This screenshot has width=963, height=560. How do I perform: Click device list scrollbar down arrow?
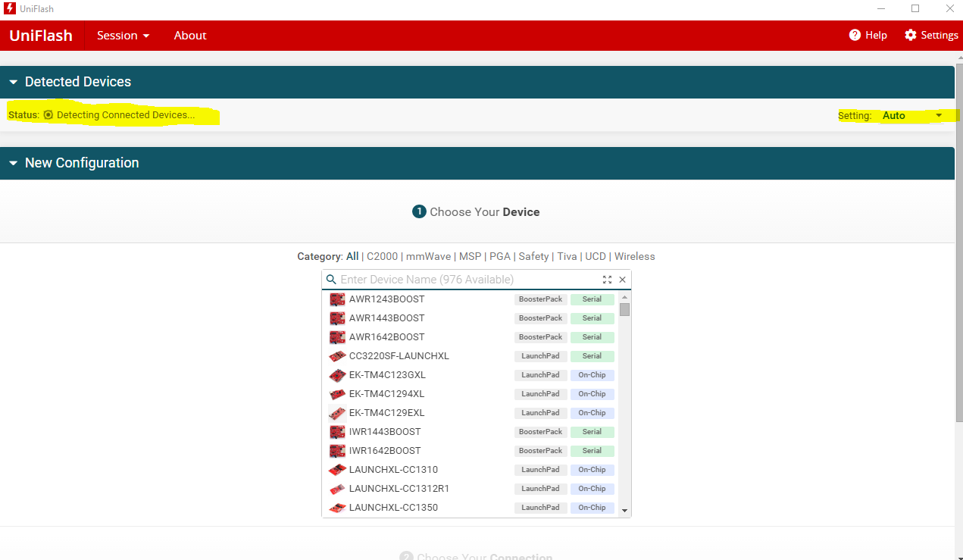pyautogui.click(x=624, y=511)
